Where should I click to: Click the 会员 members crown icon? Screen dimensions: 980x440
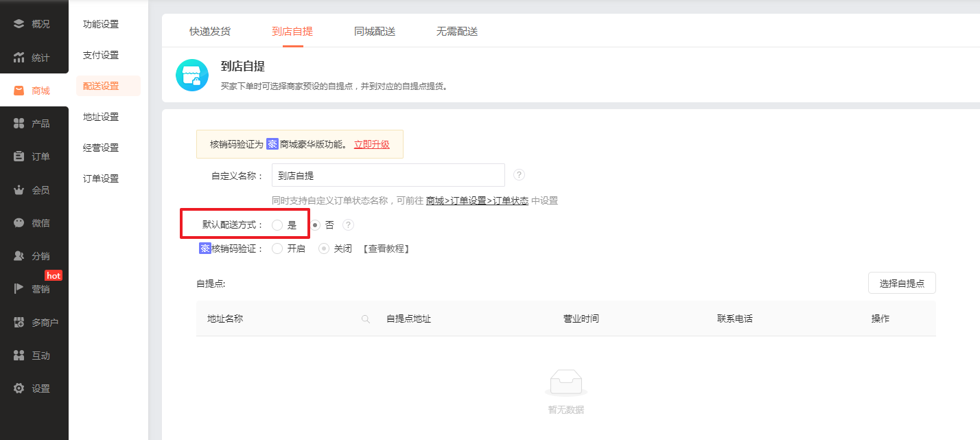pyautogui.click(x=19, y=190)
